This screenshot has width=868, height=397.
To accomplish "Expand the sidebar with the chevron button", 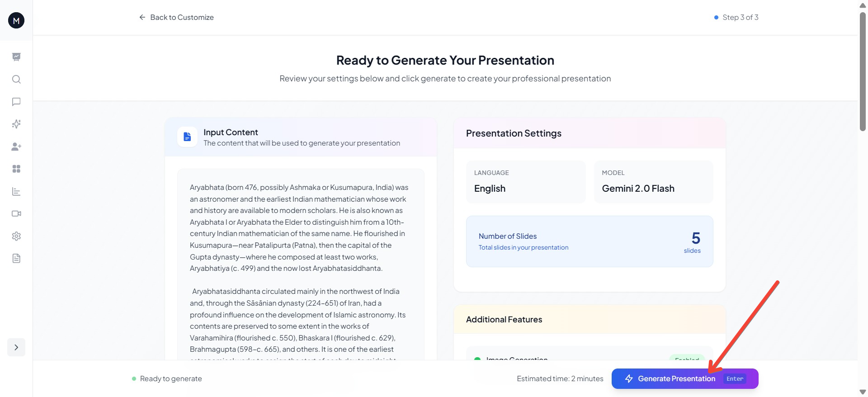I will point(16,347).
